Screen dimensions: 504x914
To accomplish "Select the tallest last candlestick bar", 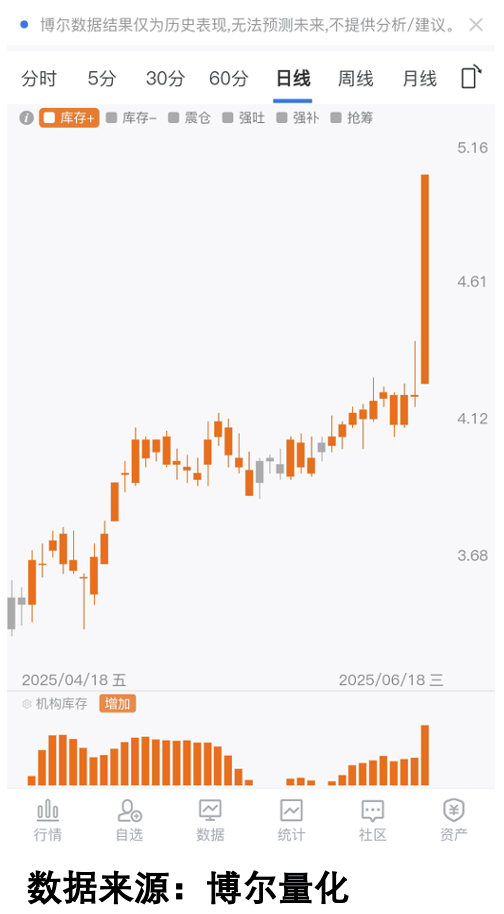I will pos(425,279).
